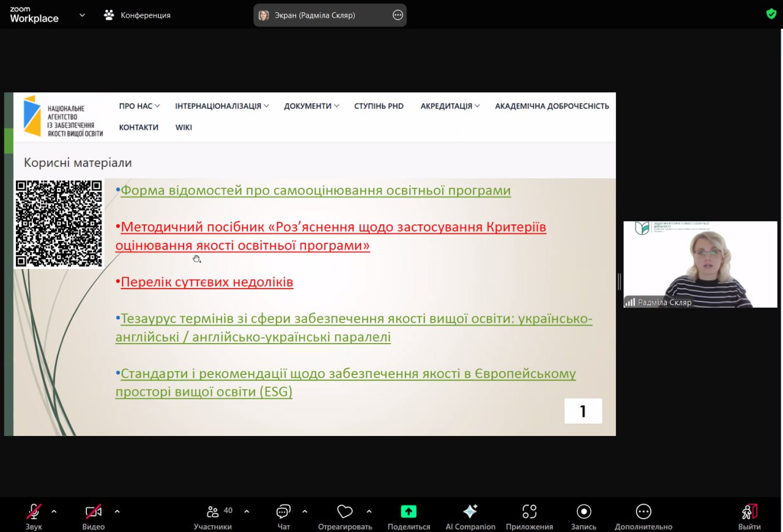Expand the arrow next to Чат
The width and height of the screenshot is (783, 532).
click(x=305, y=511)
